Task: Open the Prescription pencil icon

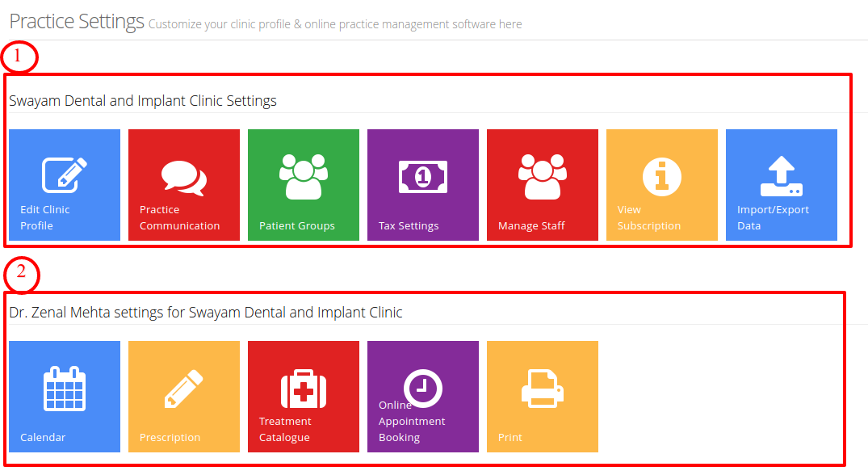Action: [x=184, y=389]
